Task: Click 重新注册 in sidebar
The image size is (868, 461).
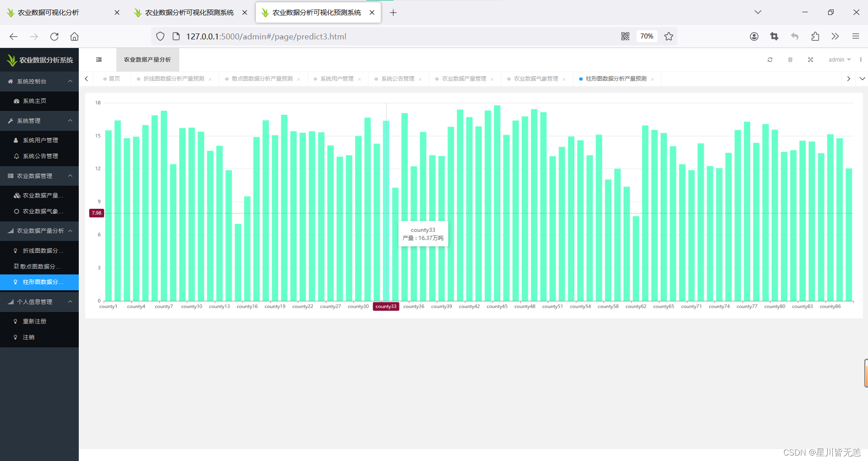Action: pos(39,322)
